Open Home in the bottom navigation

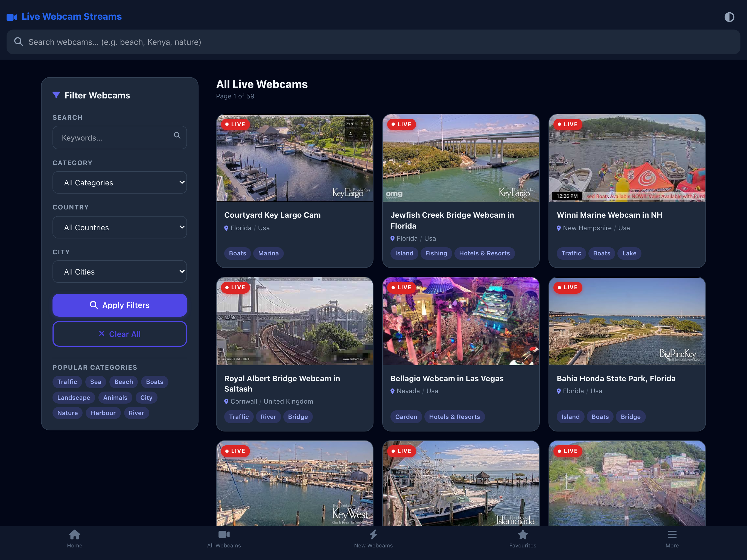click(75, 539)
